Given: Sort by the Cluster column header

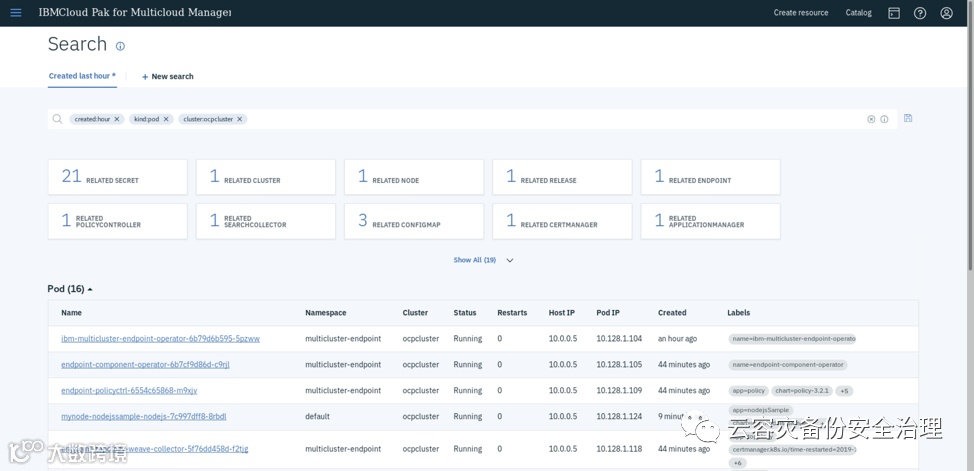Looking at the screenshot, I should 415,313.
